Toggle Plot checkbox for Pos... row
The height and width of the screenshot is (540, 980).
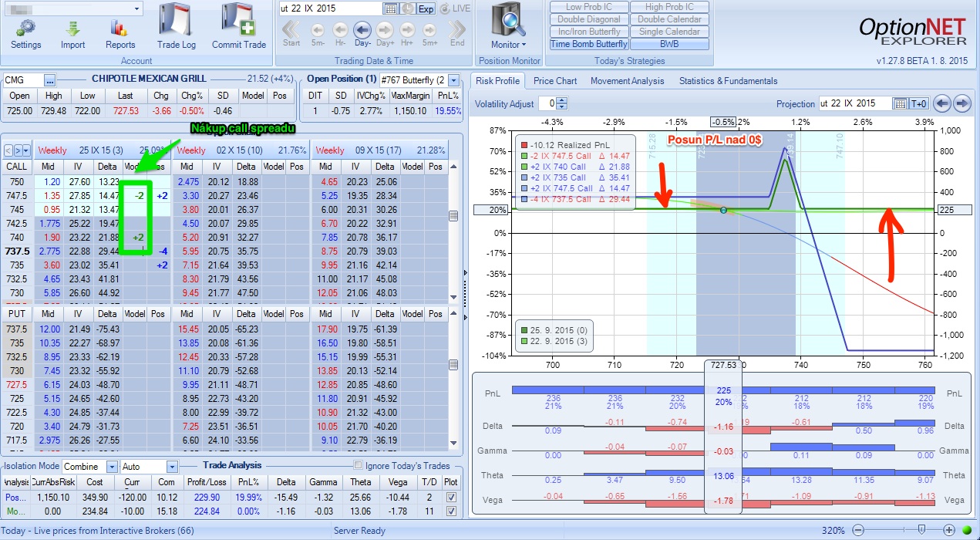tap(451, 498)
